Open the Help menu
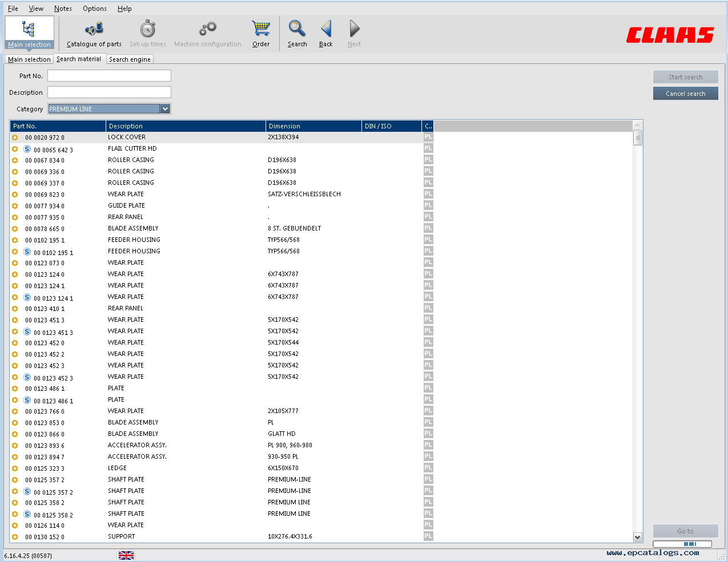The width and height of the screenshot is (728, 562). coord(124,9)
